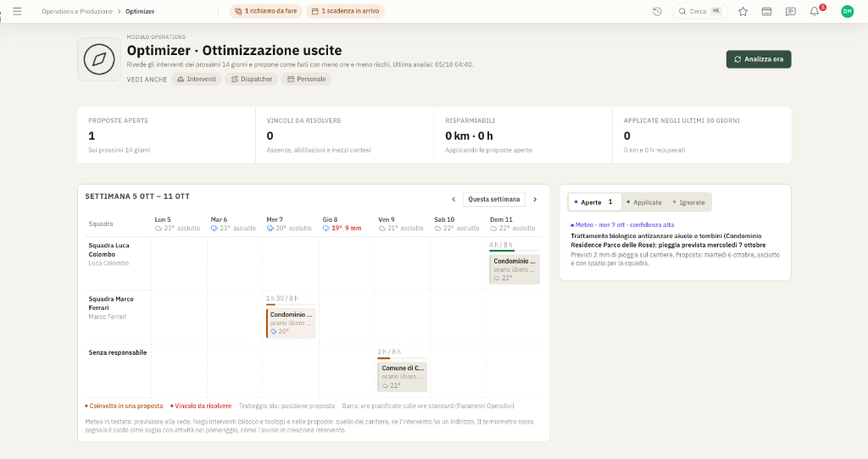Click 'Meteo · mer 7 ott · confidenza alta' label
Image resolution: width=868 pixels, height=459 pixels.
pyautogui.click(x=622, y=224)
